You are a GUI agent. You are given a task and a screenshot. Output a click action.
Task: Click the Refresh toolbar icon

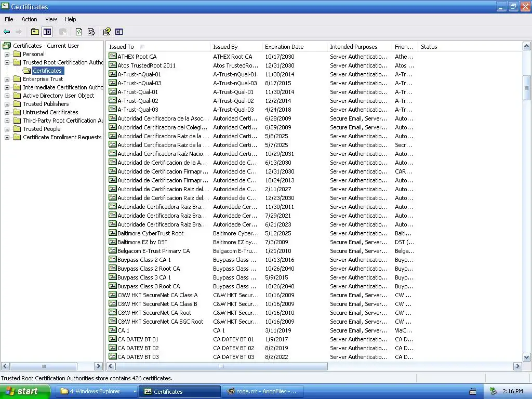pyautogui.click(x=79, y=32)
